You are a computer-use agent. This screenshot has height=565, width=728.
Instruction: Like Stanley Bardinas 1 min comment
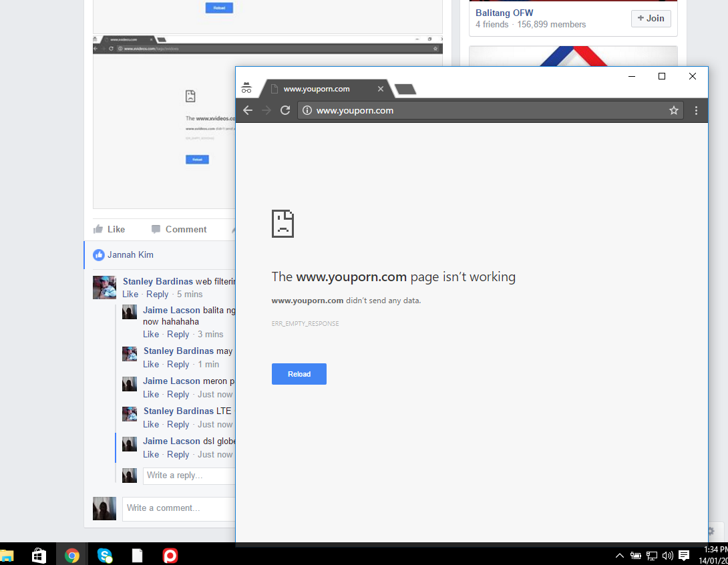tap(151, 365)
